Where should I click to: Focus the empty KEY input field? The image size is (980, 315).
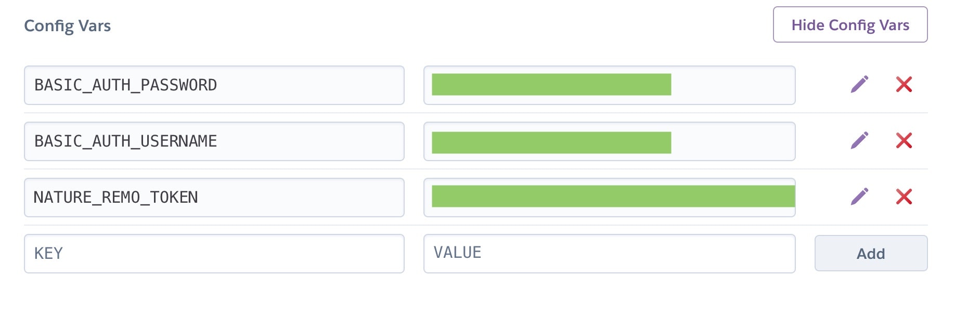pyautogui.click(x=214, y=254)
